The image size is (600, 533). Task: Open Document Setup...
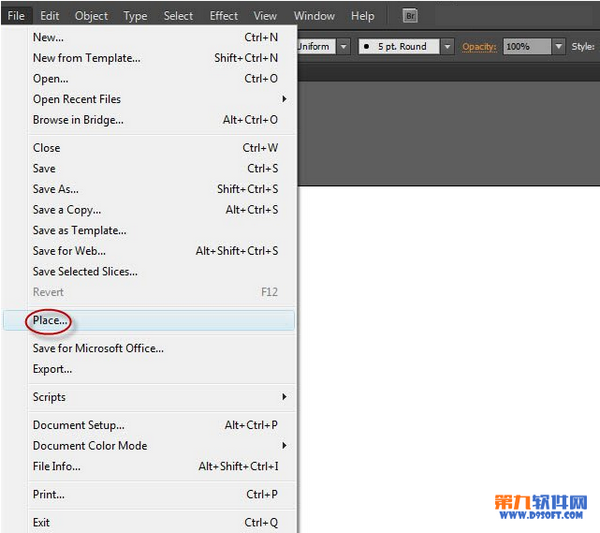point(155,425)
